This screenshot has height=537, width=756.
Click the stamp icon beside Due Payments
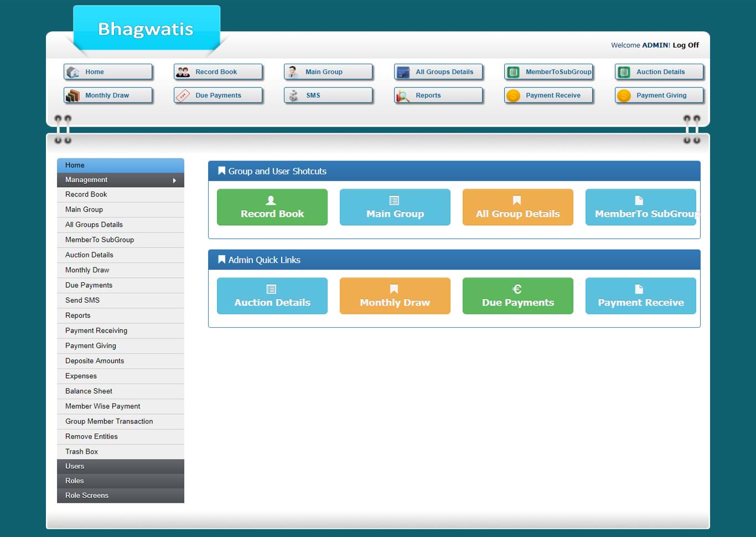pos(183,96)
